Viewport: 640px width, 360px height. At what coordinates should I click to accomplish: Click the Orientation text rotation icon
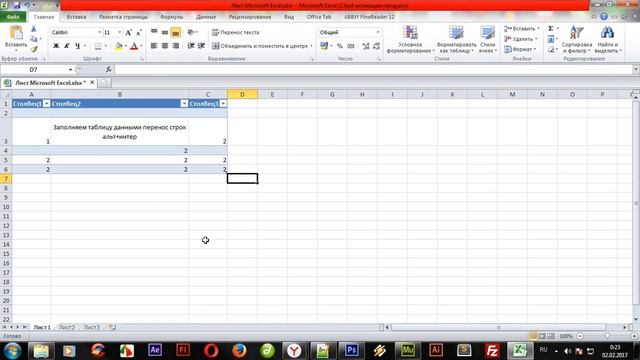point(191,32)
